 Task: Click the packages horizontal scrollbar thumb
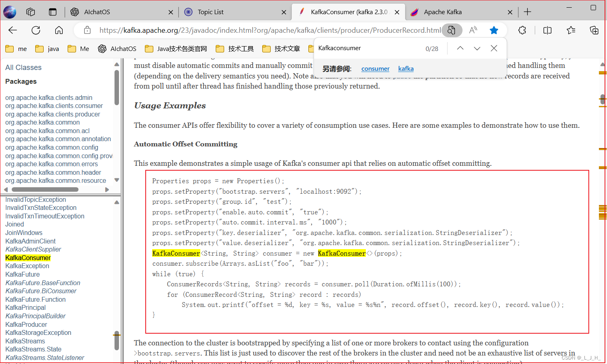(x=45, y=189)
